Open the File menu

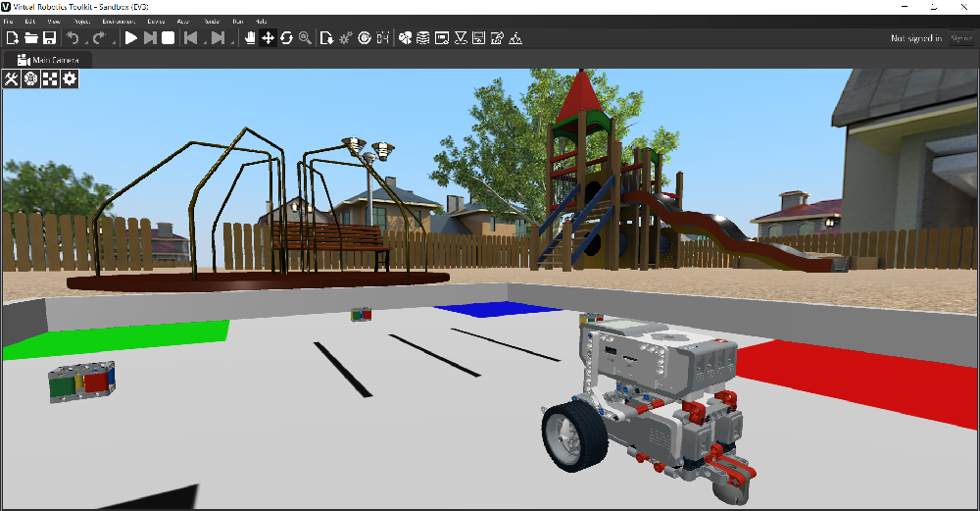tap(8, 21)
